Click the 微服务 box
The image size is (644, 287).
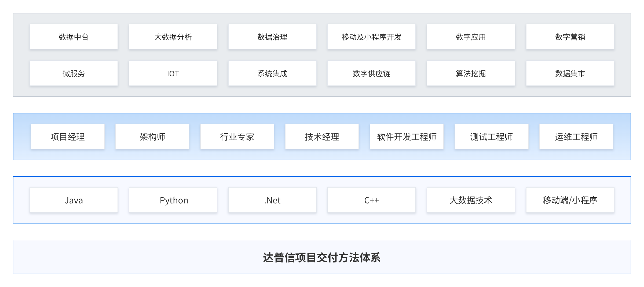pos(74,73)
